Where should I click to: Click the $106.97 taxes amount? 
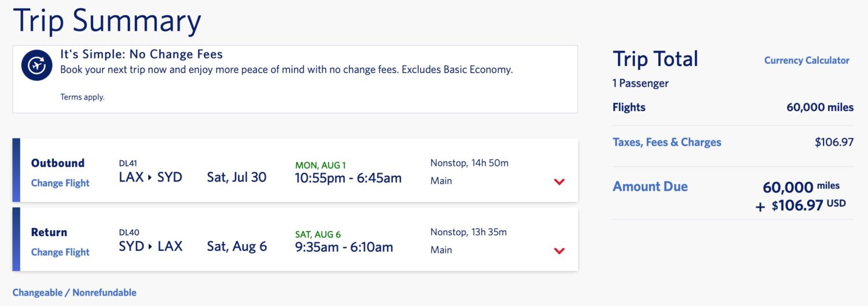pyautogui.click(x=834, y=142)
